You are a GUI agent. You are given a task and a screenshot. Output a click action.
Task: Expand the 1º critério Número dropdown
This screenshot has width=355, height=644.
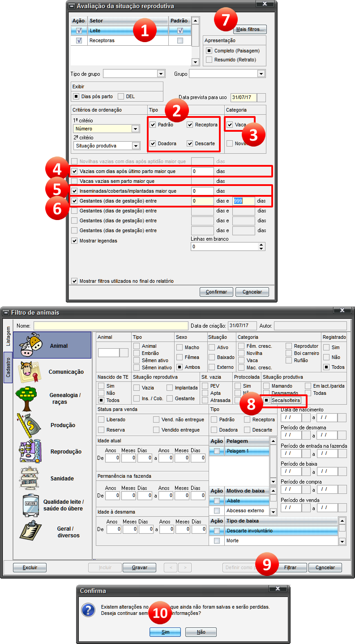[x=135, y=129]
